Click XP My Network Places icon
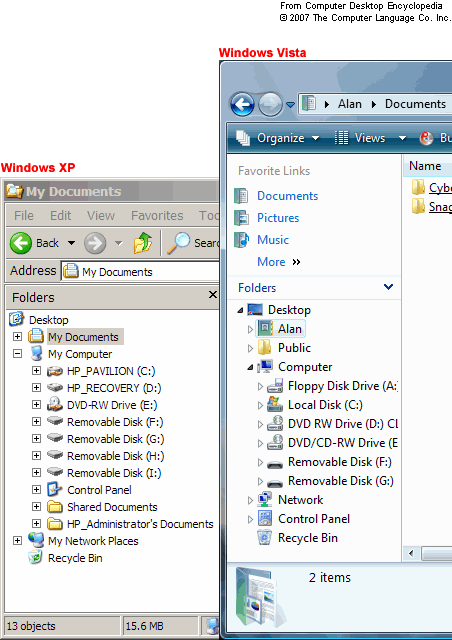The image size is (452, 640). pyautogui.click(x=36, y=540)
